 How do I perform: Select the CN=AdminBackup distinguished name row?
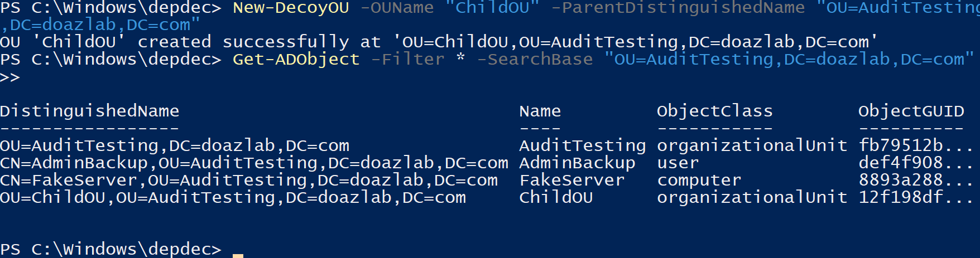(254, 163)
